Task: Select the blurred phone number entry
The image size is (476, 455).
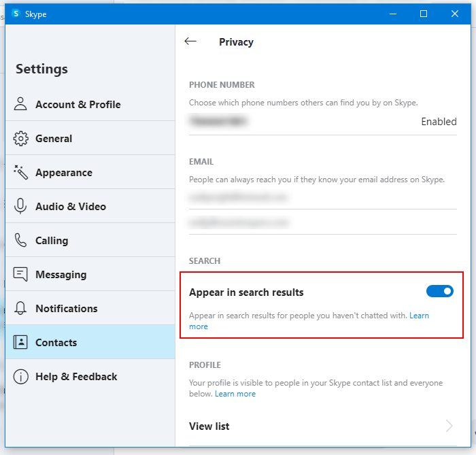Action: pos(218,122)
